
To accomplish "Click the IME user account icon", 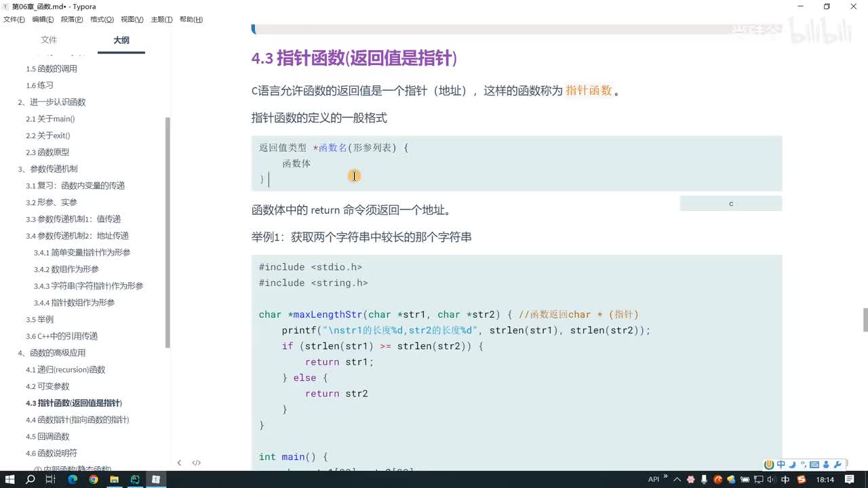I will (x=825, y=464).
